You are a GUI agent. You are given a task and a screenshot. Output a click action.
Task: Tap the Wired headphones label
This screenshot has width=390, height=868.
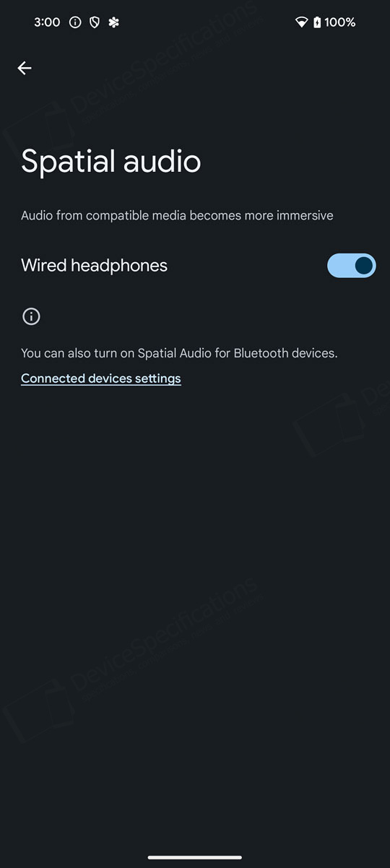pyautogui.click(x=94, y=266)
